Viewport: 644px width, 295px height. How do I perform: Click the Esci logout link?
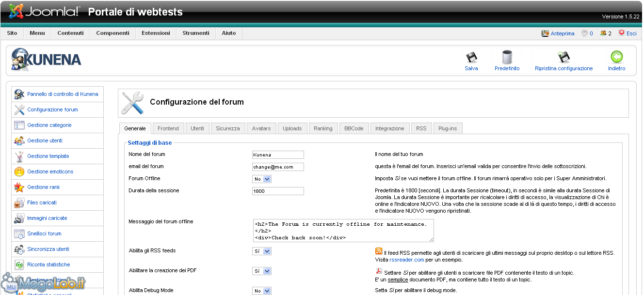pos(631,33)
